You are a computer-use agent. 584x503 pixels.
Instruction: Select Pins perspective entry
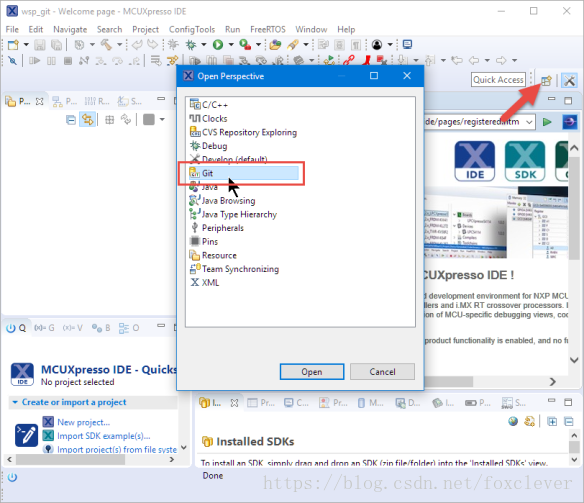[204, 242]
